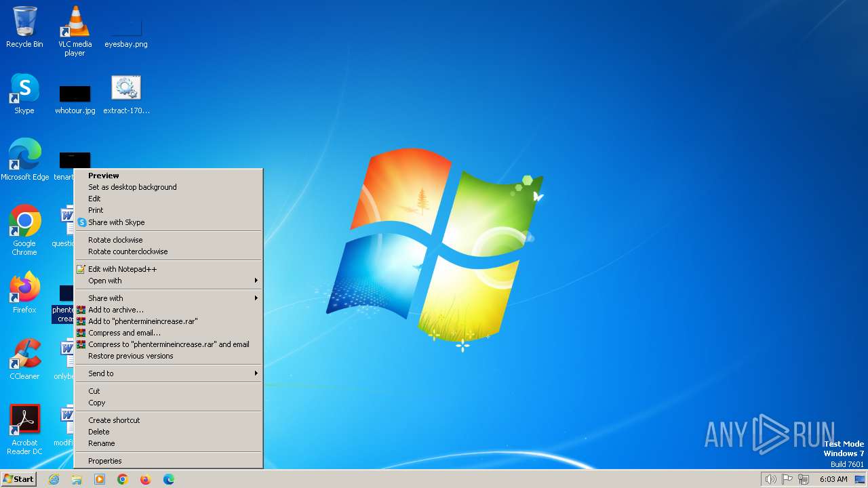Image resolution: width=868 pixels, height=488 pixels.
Task: Choose Edit in the context menu
Action: point(168,199)
